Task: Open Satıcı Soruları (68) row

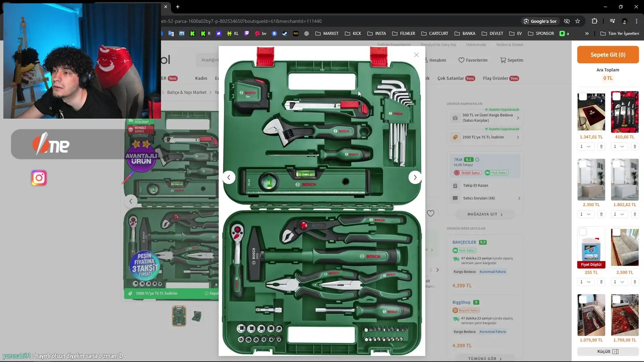Action: 486,198
